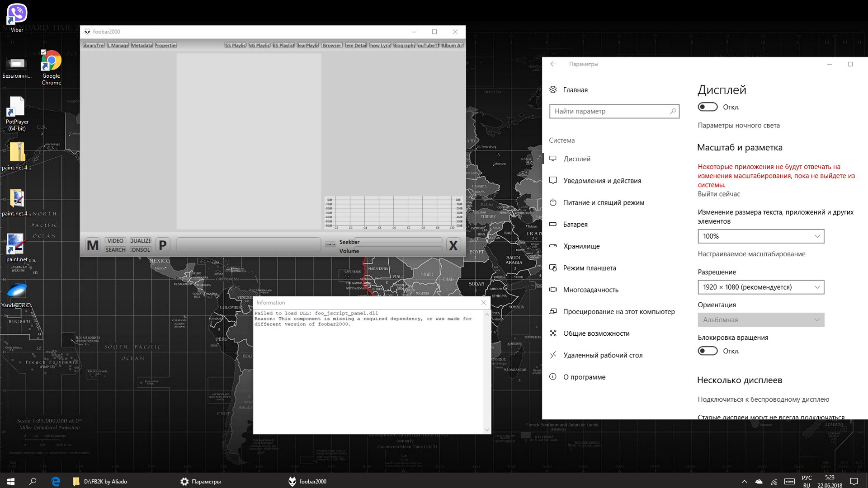Screen dimensions: 868x488
Task: Open the Google Chrome desktop icon
Action: pos(51,67)
